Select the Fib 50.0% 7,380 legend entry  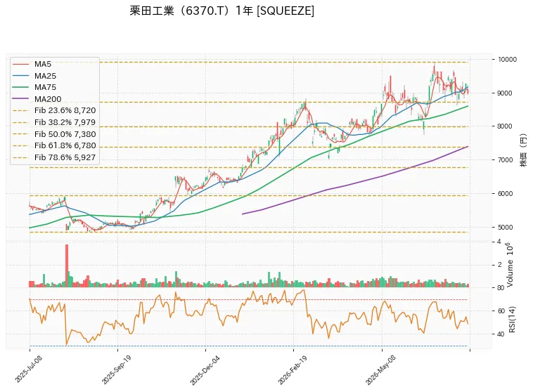(x=54, y=134)
